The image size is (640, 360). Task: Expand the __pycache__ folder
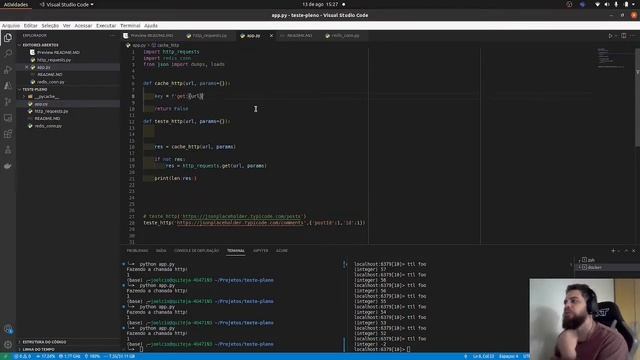(x=47, y=97)
